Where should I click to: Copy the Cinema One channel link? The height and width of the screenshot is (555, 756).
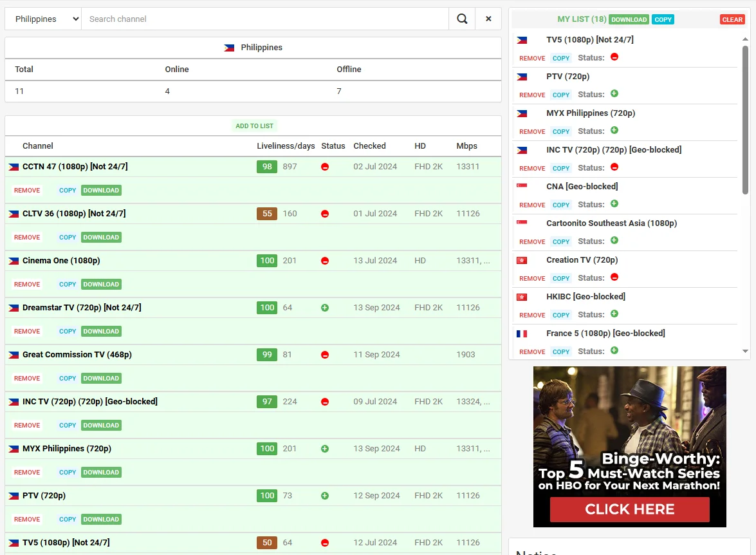(x=68, y=284)
